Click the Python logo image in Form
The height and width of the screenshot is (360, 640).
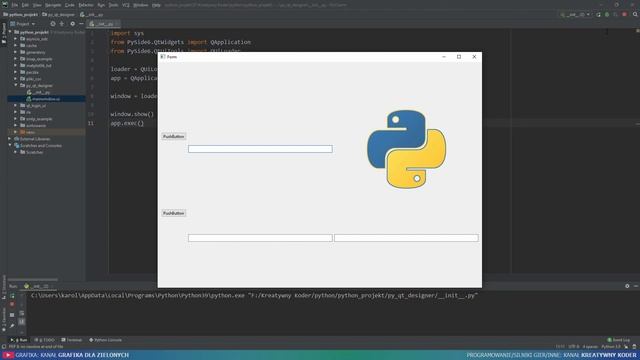[x=407, y=149]
